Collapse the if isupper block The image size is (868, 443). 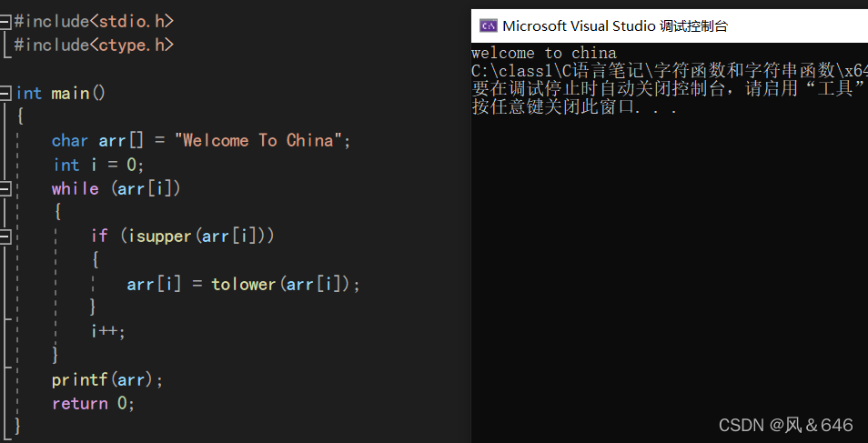[x=5, y=237]
